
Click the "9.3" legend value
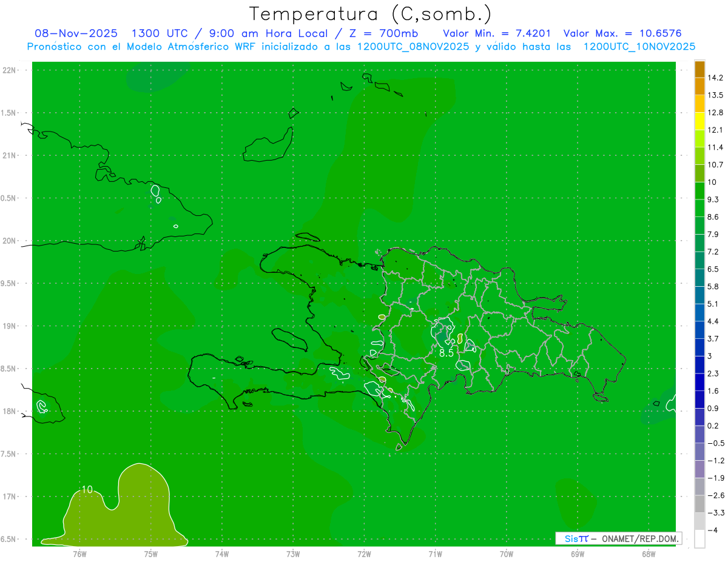coord(713,199)
